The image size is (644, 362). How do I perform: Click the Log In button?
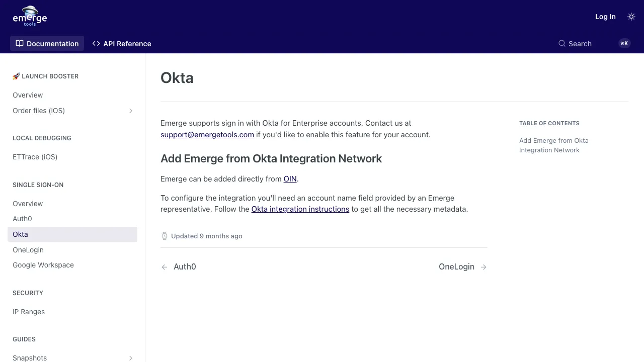tap(605, 17)
